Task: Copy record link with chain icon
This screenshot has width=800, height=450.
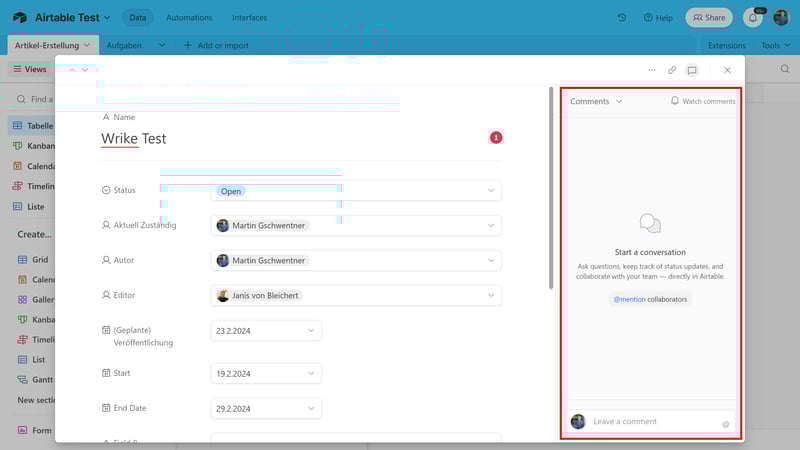Action: pyautogui.click(x=672, y=70)
